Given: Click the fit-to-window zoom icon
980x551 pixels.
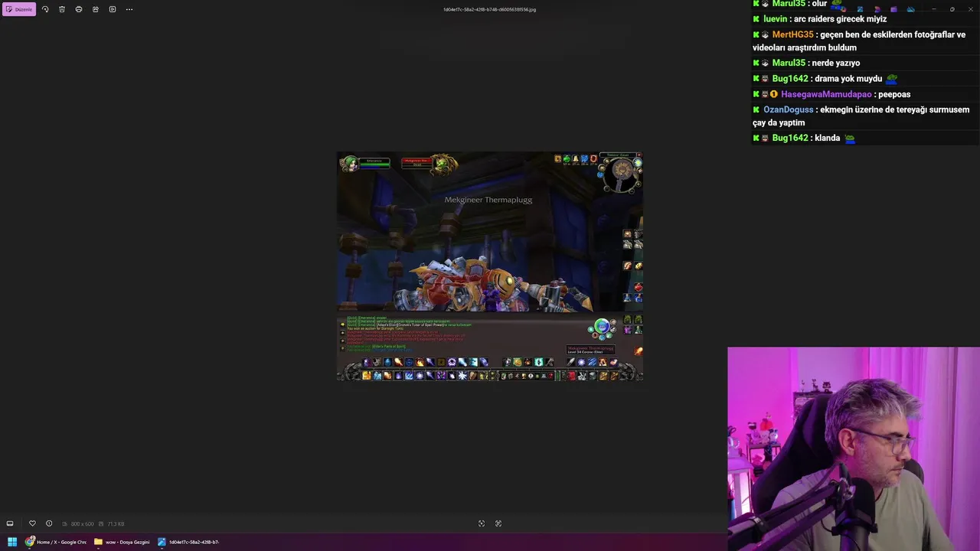Looking at the screenshot, I should (482, 523).
